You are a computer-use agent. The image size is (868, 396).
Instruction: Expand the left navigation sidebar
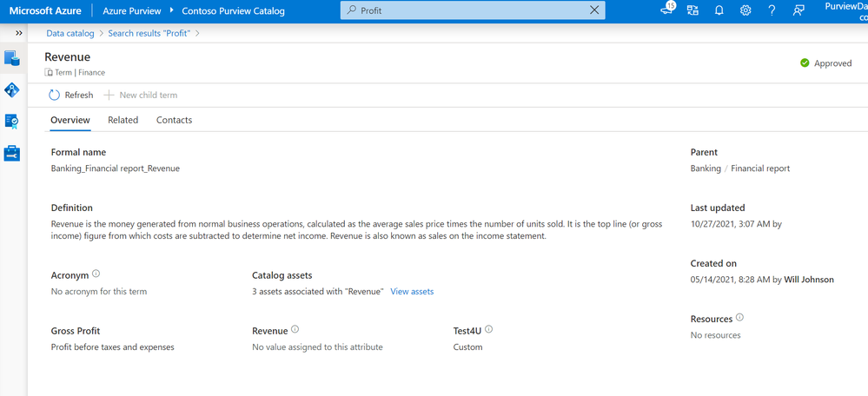tap(19, 33)
